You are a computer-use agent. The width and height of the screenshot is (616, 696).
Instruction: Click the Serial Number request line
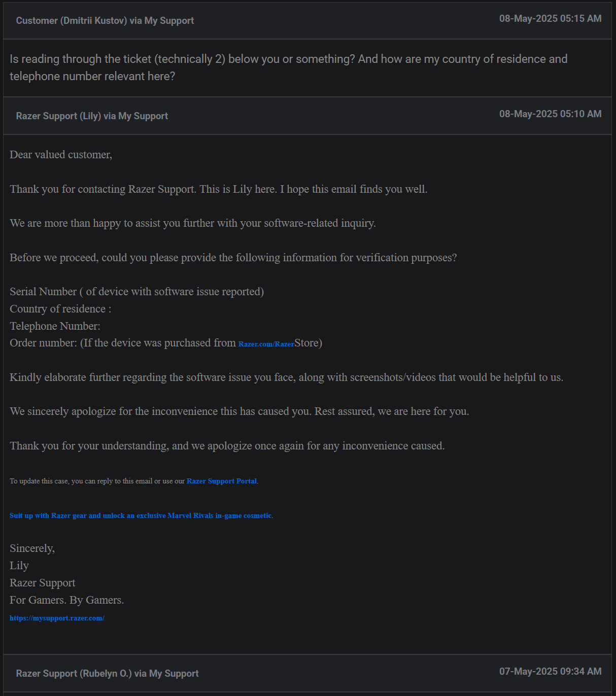[x=136, y=292]
